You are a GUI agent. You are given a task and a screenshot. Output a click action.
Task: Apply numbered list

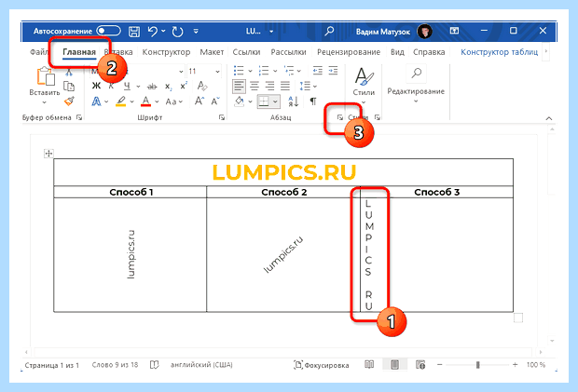(x=264, y=71)
